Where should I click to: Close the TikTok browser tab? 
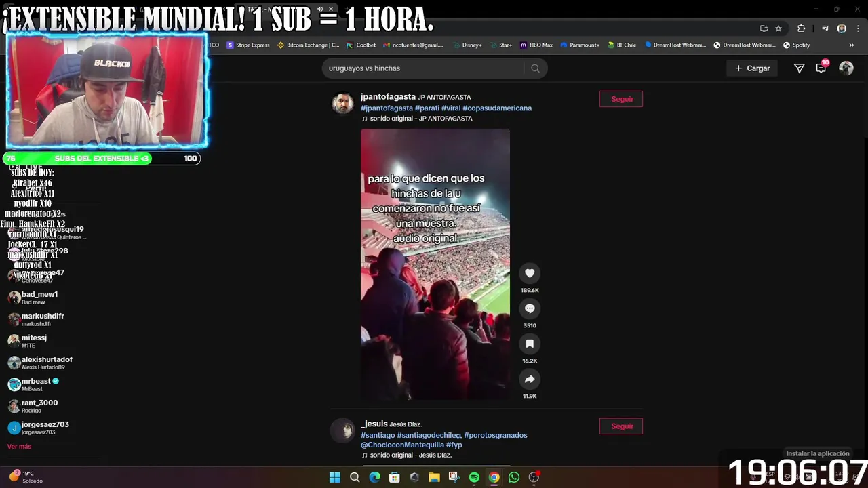pyautogui.click(x=331, y=9)
